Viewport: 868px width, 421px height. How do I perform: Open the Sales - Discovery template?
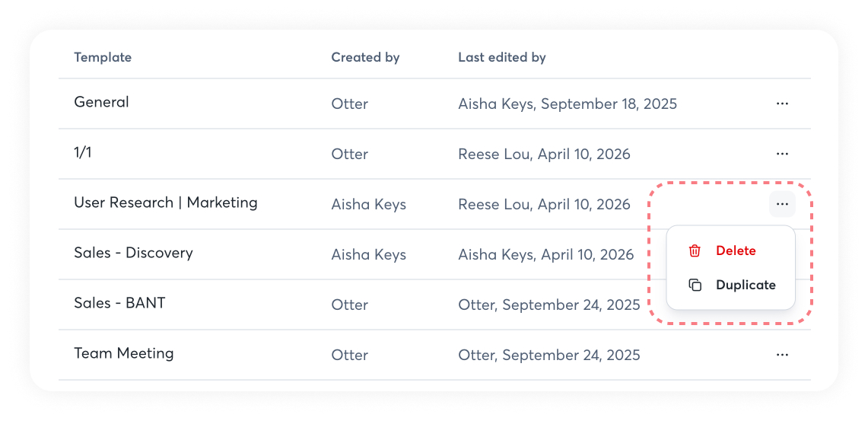133,253
